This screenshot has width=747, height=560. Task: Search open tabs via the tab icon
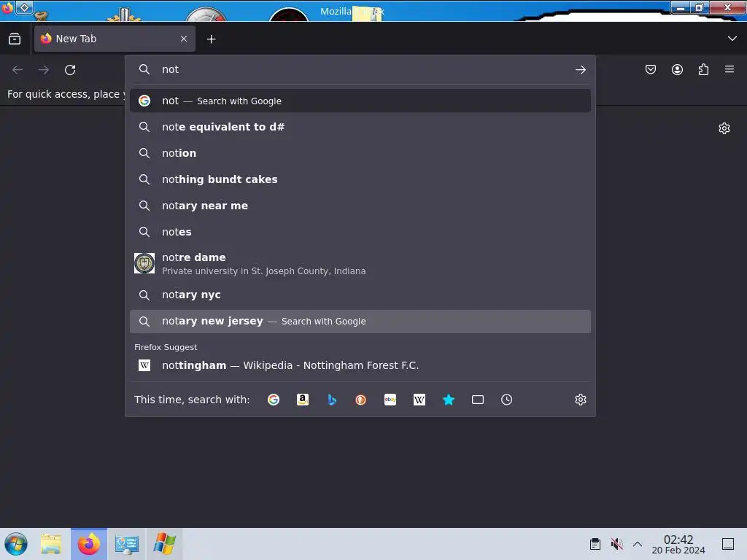pos(477,400)
